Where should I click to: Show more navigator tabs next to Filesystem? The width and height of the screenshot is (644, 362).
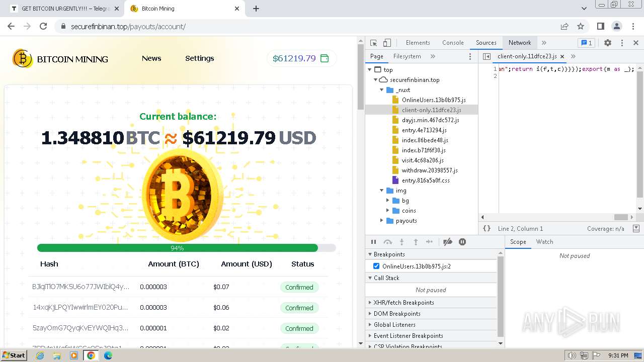coord(433,56)
